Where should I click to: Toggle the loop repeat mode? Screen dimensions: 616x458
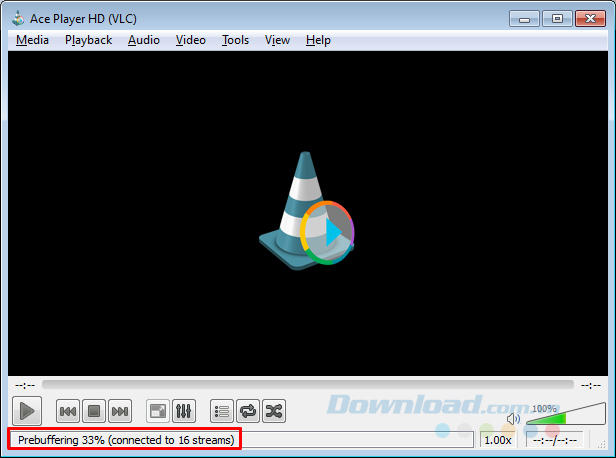point(248,411)
